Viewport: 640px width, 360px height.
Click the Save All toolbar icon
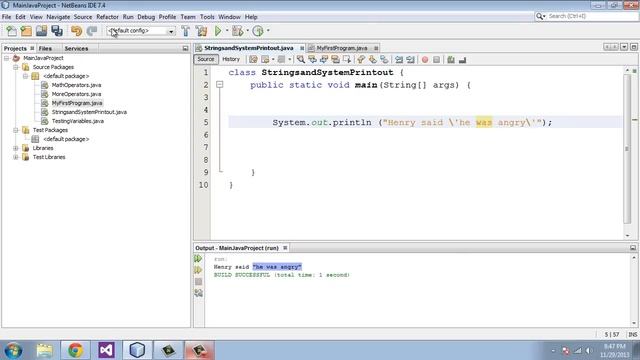coord(57,31)
